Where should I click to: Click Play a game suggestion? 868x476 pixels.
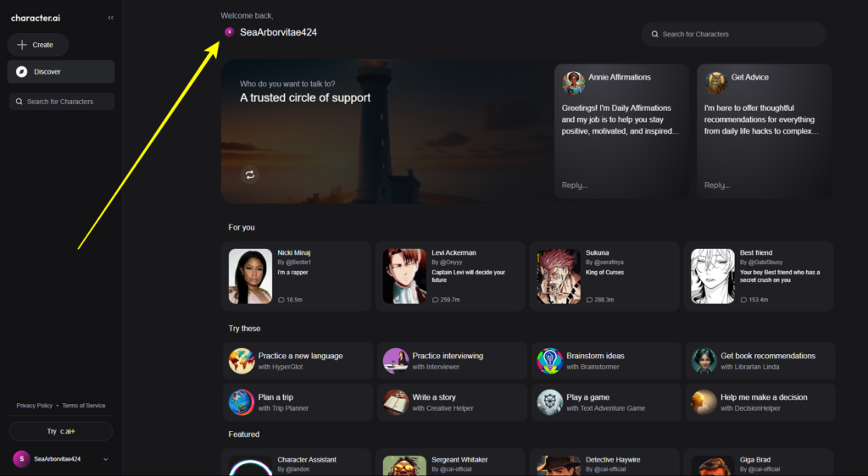tap(606, 402)
